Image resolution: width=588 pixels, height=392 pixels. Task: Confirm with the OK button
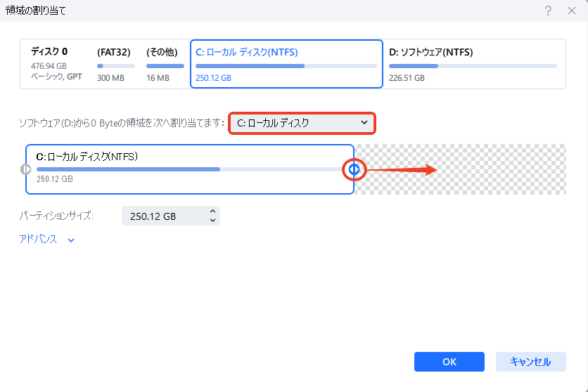point(449,362)
